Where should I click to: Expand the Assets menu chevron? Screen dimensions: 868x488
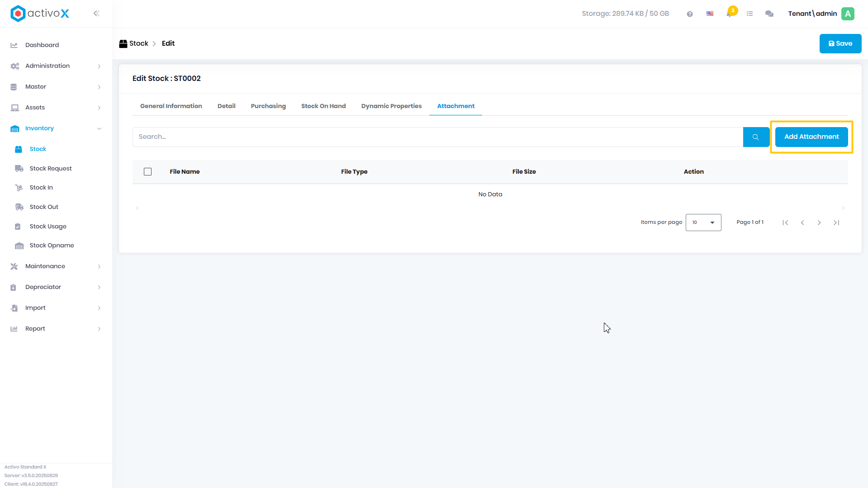tap(99, 108)
